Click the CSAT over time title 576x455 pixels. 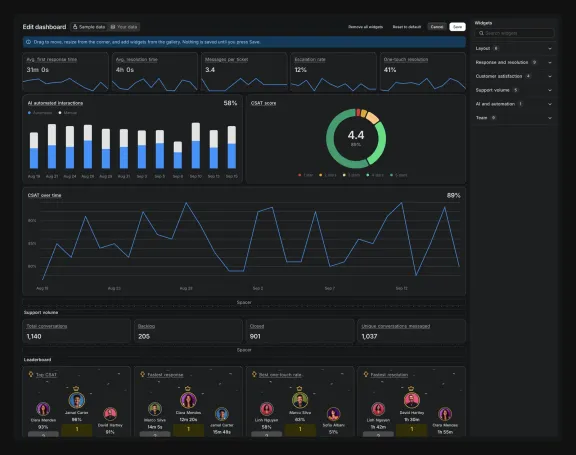[x=44, y=195]
